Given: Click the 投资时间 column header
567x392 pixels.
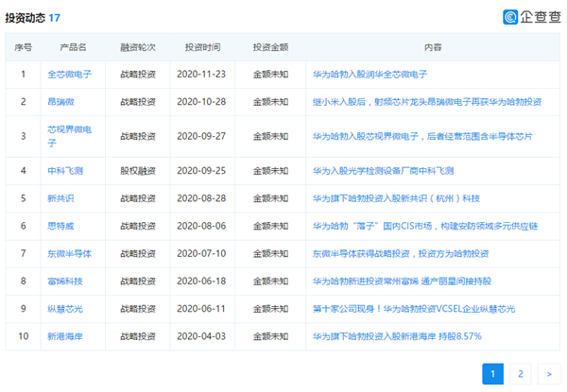Looking at the screenshot, I should 202,47.
